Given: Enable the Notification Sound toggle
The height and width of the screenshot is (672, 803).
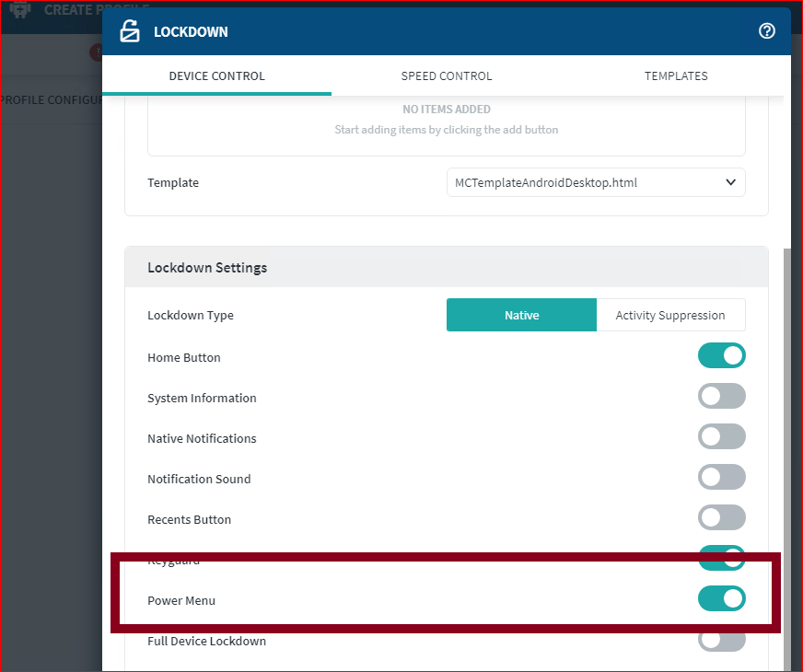Looking at the screenshot, I should (x=721, y=478).
